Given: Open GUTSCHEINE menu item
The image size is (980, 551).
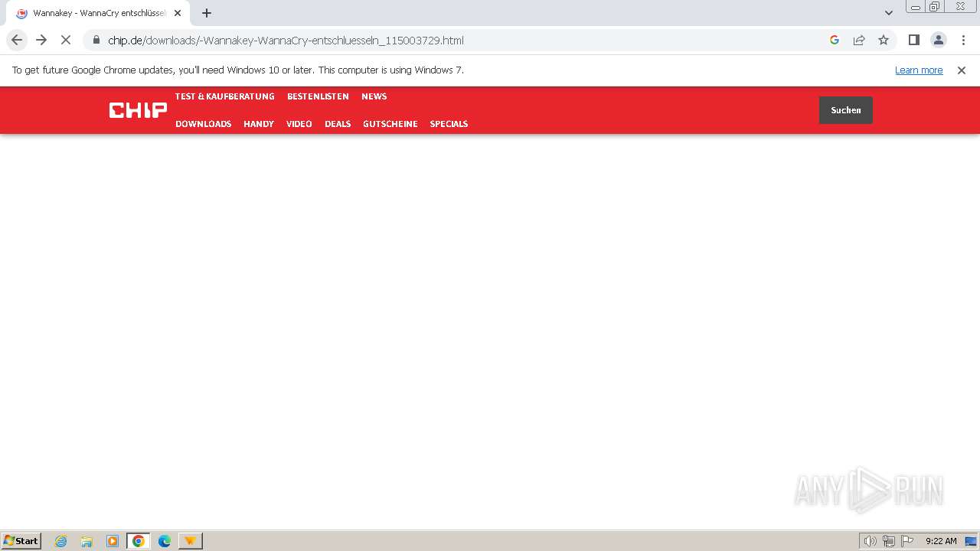Looking at the screenshot, I should 390,124.
